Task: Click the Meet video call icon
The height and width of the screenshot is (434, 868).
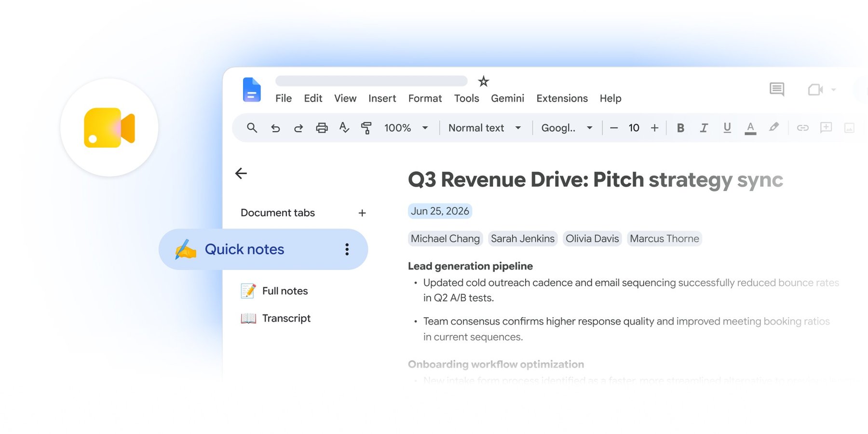Action: [815, 90]
